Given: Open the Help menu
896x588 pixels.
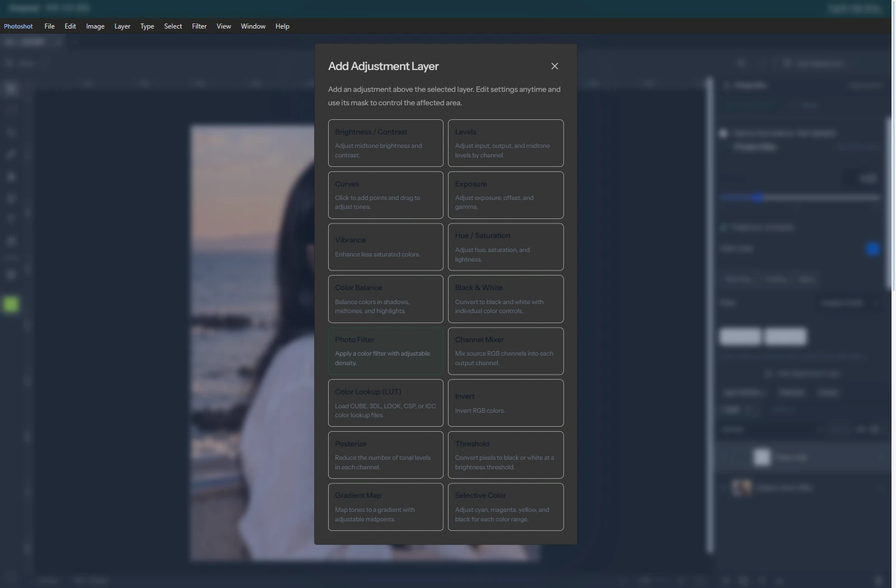Looking at the screenshot, I should point(282,26).
